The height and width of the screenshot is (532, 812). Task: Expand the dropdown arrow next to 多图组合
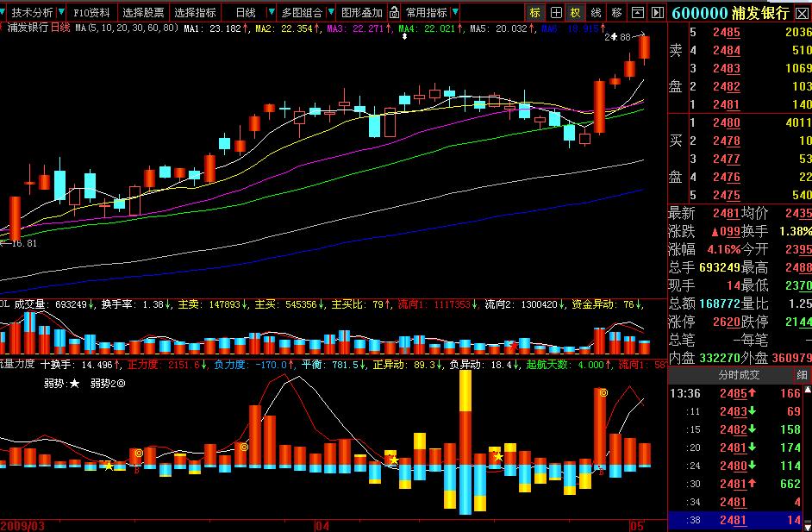(x=330, y=12)
